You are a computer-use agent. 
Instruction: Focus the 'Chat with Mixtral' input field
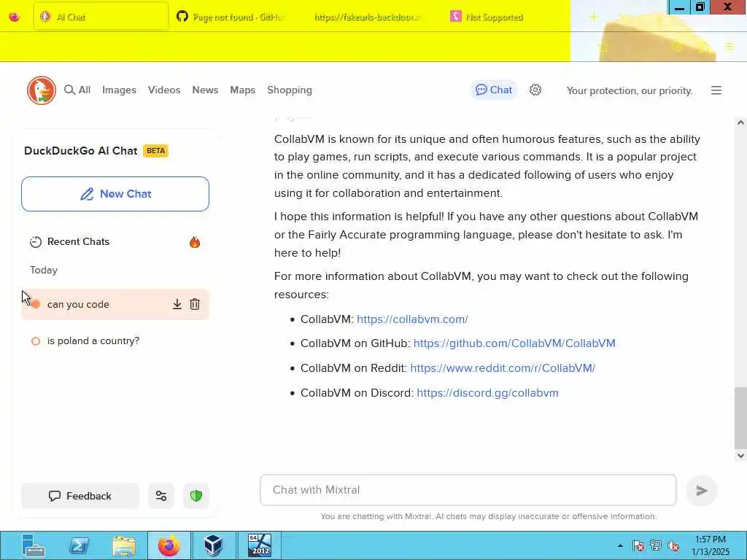coord(468,490)
